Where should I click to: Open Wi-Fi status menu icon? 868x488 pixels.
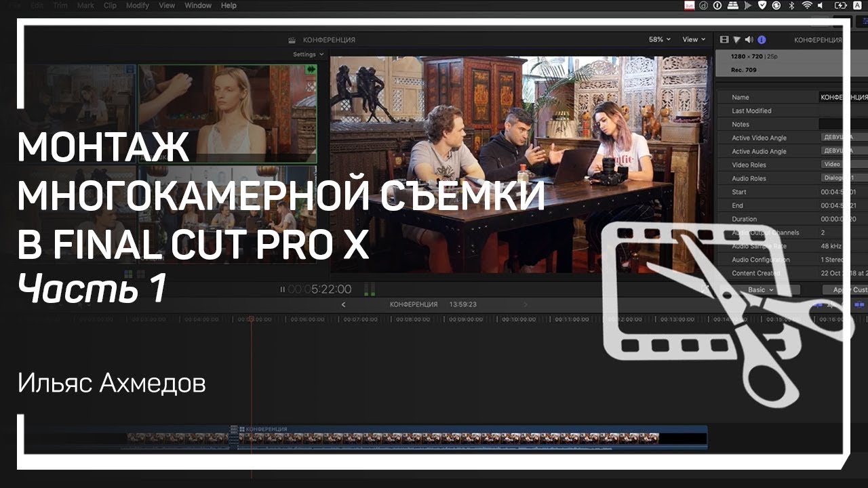point(807,5)
